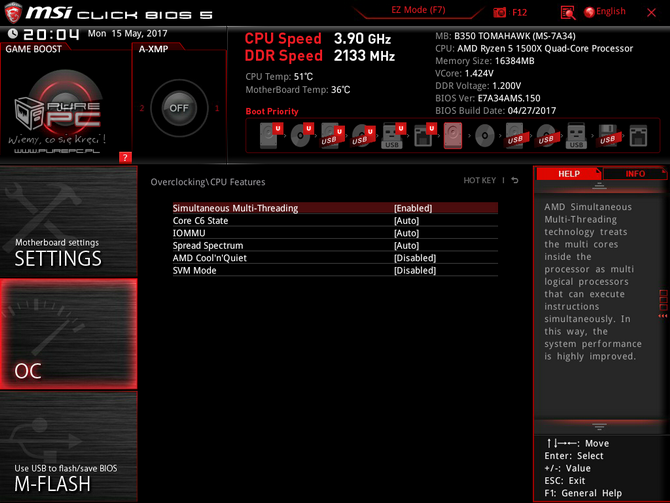Click the F12 screenshot label
Viewport: 670px width, 503px height.
pyautogui.click(x=519, y=12)
